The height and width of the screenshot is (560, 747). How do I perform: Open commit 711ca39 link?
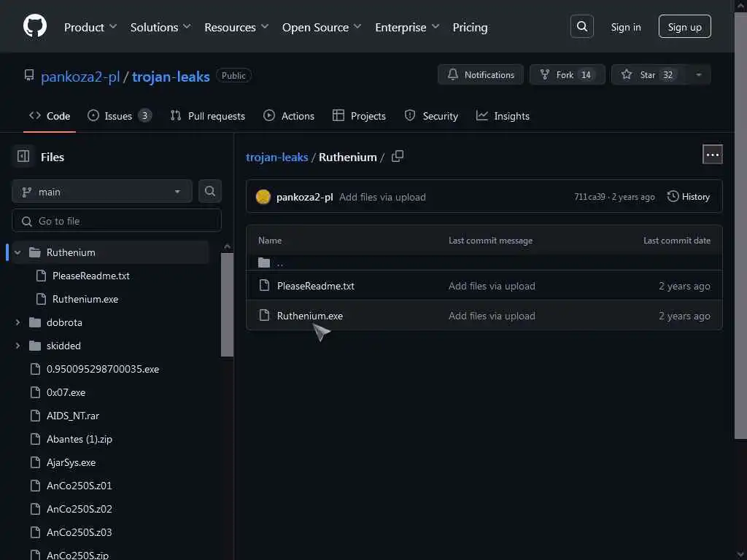(x=589, y=197)
